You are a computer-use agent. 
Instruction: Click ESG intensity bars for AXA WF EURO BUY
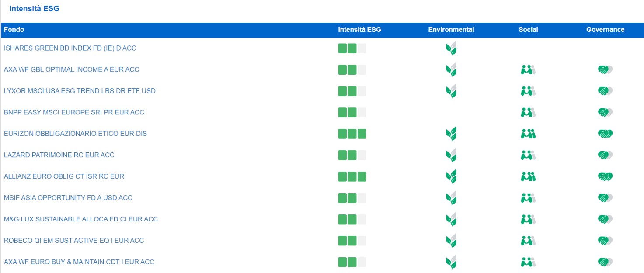352,263
